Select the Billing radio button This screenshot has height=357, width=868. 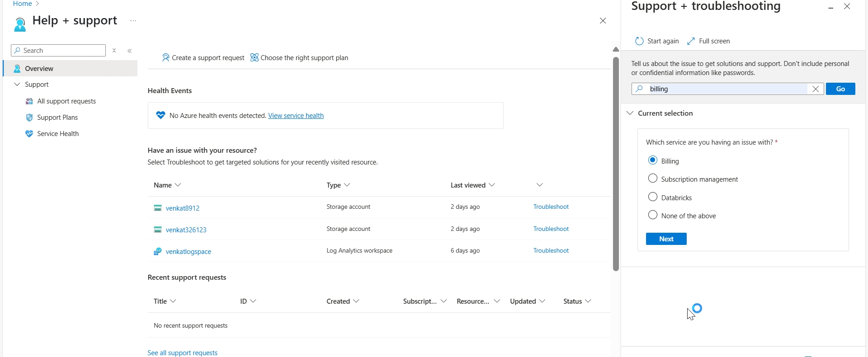pyautogui.click(x=653, y=160)
